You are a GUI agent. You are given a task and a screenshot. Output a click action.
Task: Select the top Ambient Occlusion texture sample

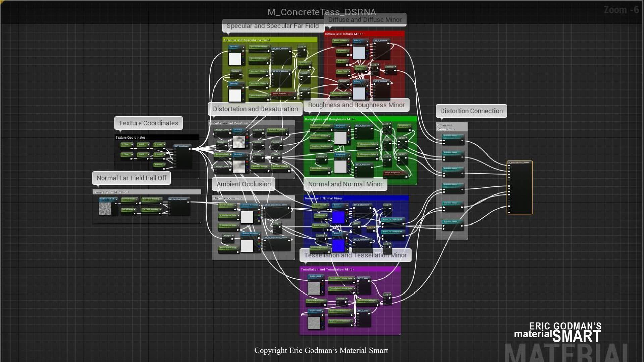tap(247, 217)
